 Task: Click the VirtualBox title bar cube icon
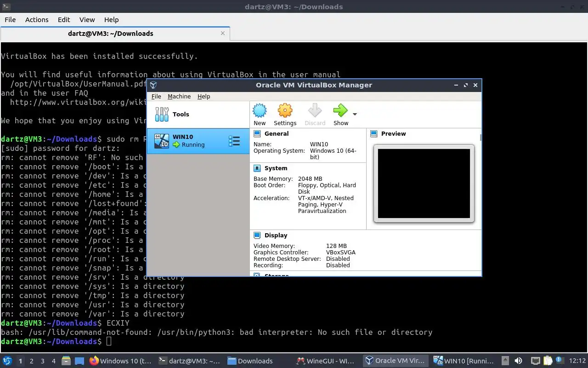pos(153,85)
